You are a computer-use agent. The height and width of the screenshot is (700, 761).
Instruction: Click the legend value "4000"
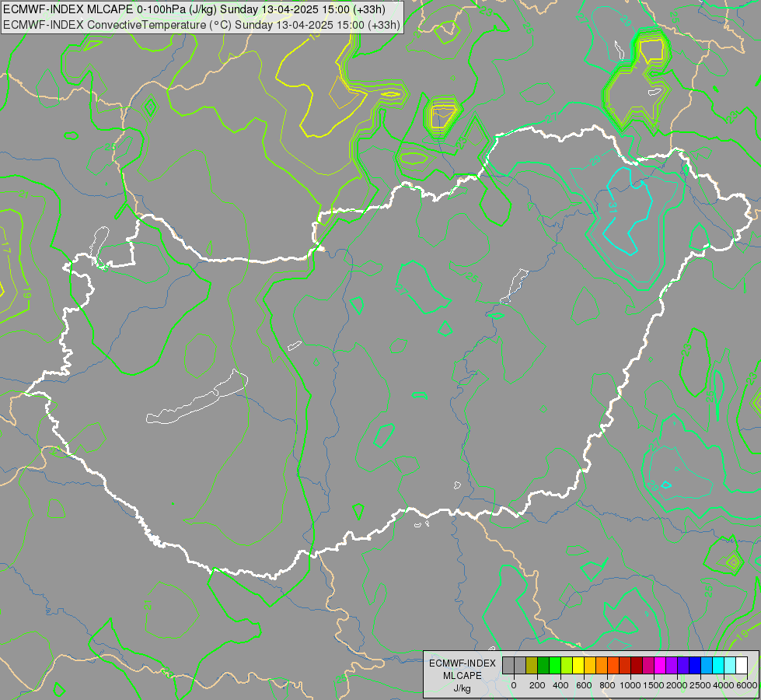724,685
